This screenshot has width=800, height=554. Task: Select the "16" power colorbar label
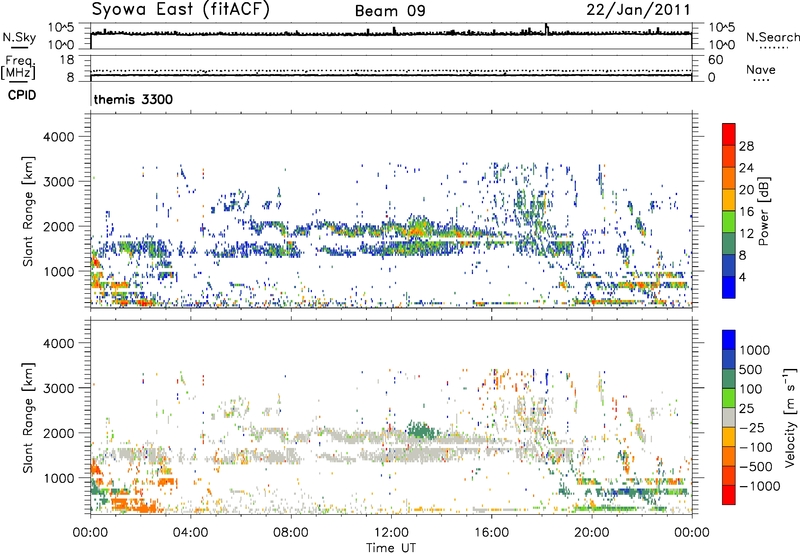746,212
